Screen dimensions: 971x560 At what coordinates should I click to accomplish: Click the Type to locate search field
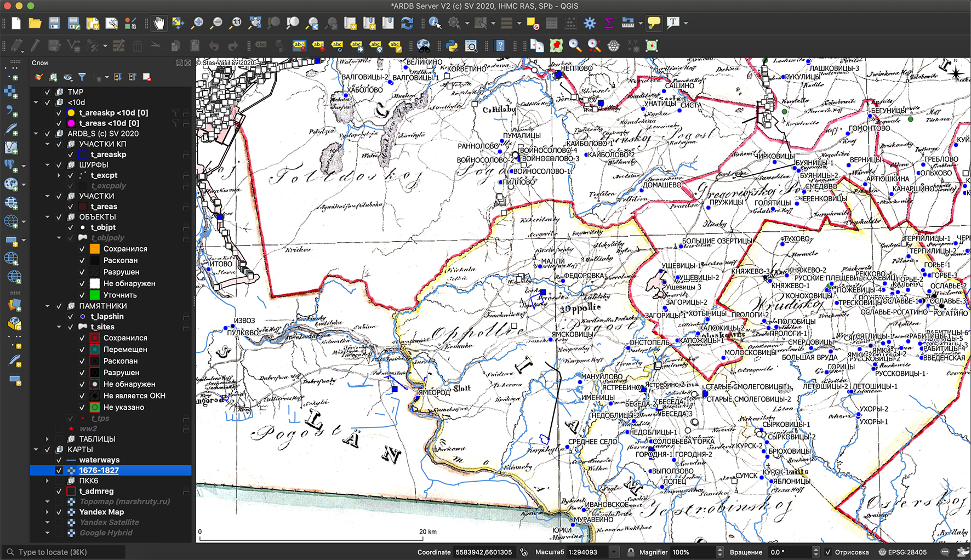pyautogui.click(x=66, y=552)
